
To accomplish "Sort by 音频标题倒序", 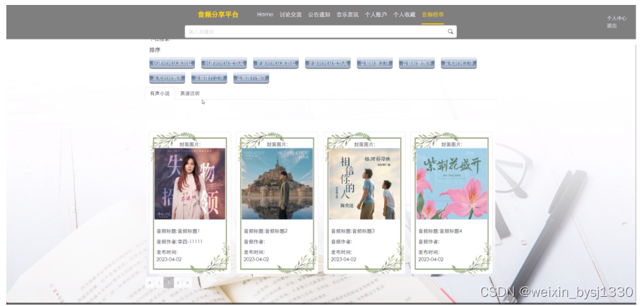I will (417, 64).
